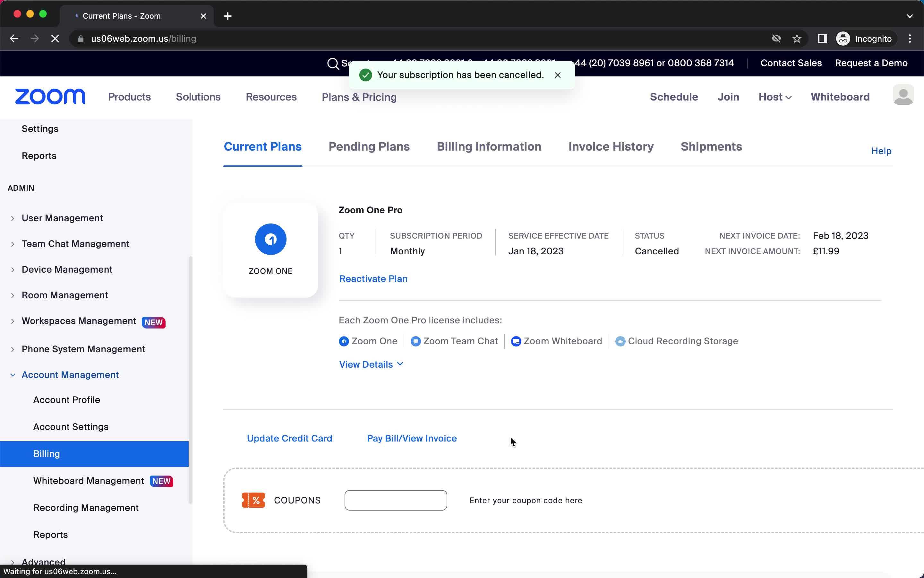This screenshot has width=924, height=578.
Task: Expand Phone System Management section
Action: 13,349
